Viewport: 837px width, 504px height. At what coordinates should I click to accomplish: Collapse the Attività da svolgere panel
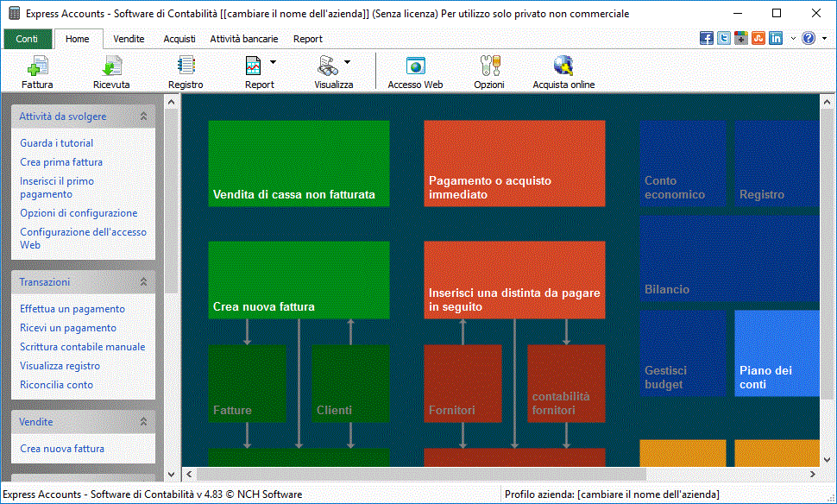click(143, 116)
